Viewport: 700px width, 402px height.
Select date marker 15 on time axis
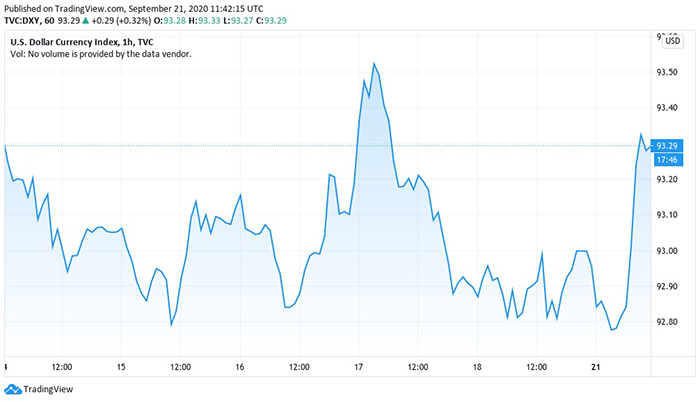coord(121,365)
